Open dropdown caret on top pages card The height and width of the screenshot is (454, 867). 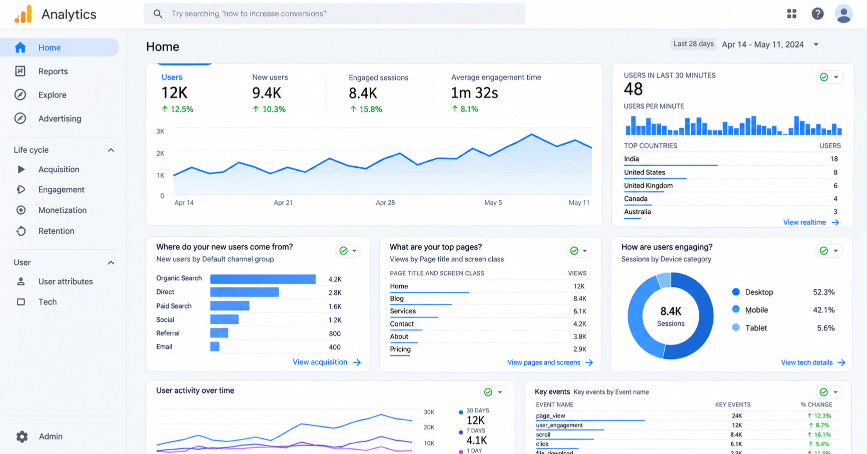tap(585, 251)
